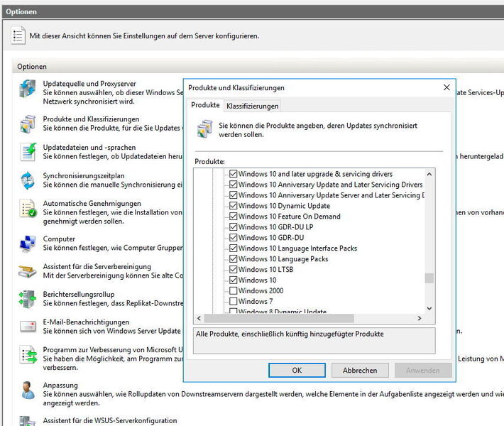Uncheck the Windows 10 GDR-DU checkbox

click(x=234, y=238)
